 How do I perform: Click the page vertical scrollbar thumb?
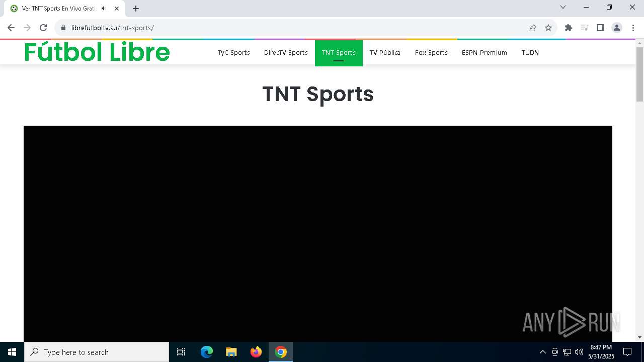pyautogui.click(x=639, y=74)
